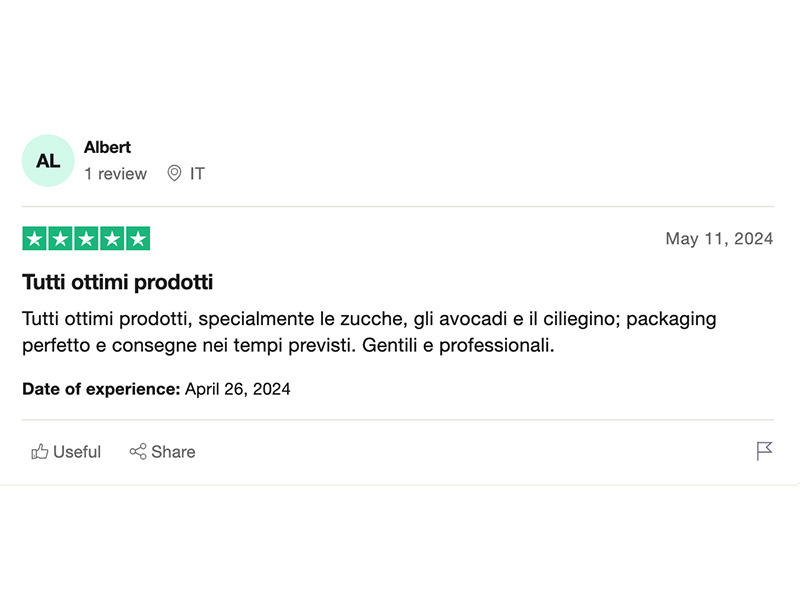Click the fifth green rating star

(138, 239)
